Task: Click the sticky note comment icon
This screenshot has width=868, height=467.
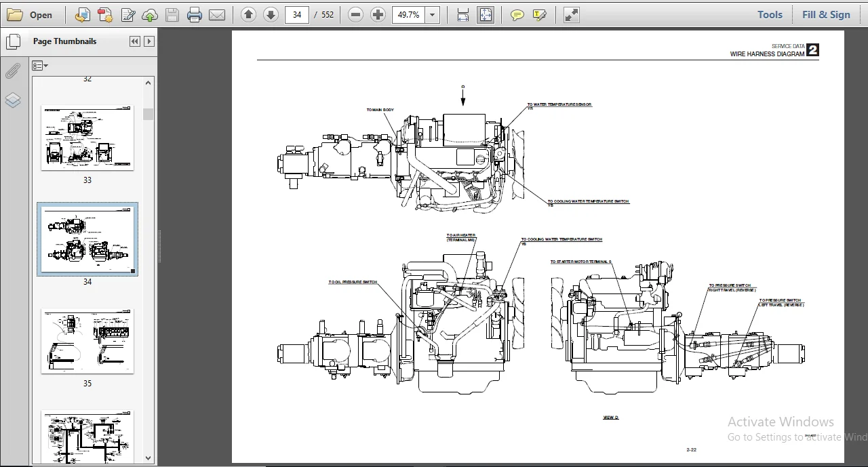Action: click(x=517, y=14)
